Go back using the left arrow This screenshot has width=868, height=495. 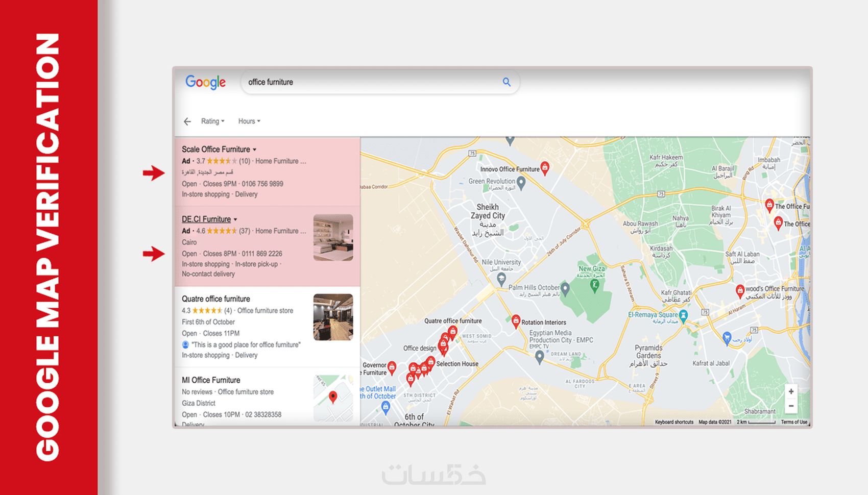click(187, 121)
